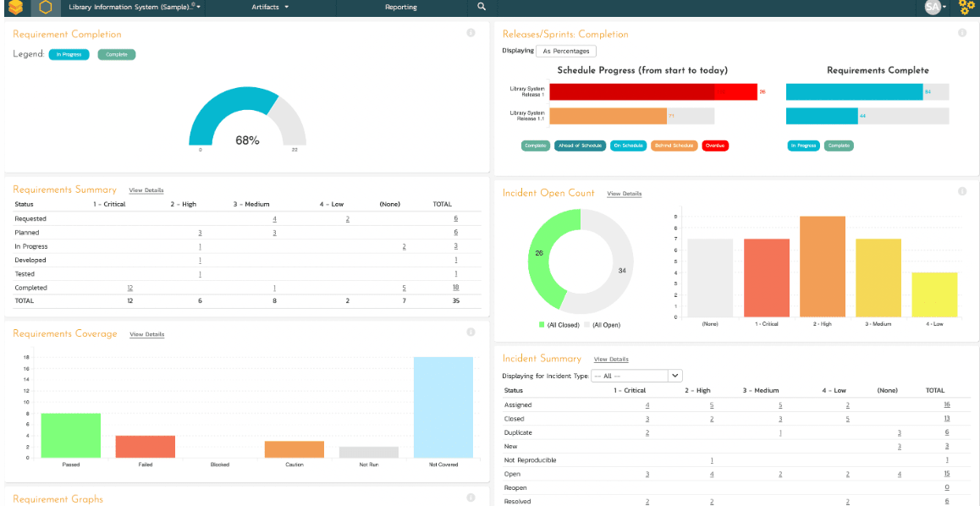Click info icon on Requirements Coverage widget
This screenshot has height=506, width=980.
(x=471, y=333)
